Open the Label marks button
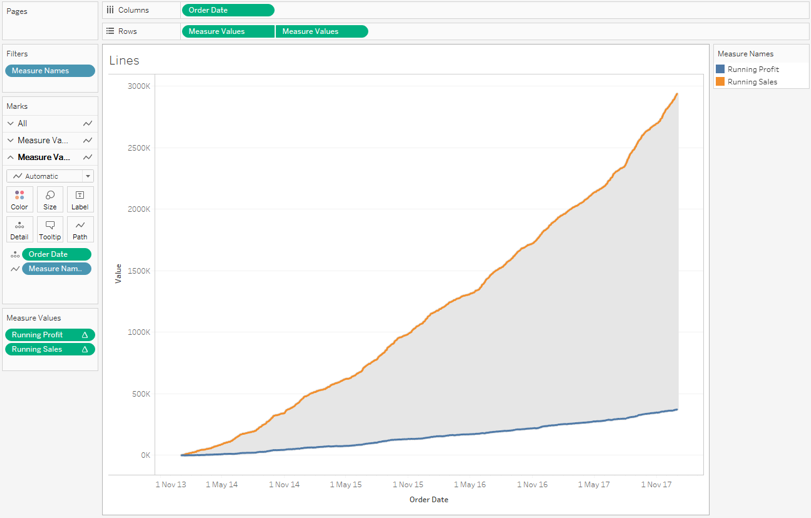The height and width of the screenshot is (518, 811). click(80, 200)
